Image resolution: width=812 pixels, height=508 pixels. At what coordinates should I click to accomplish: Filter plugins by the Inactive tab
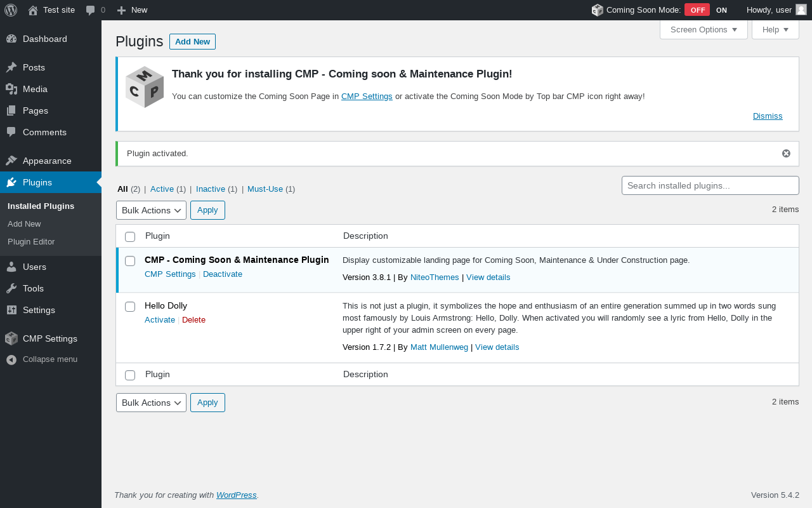pos(211,189)
